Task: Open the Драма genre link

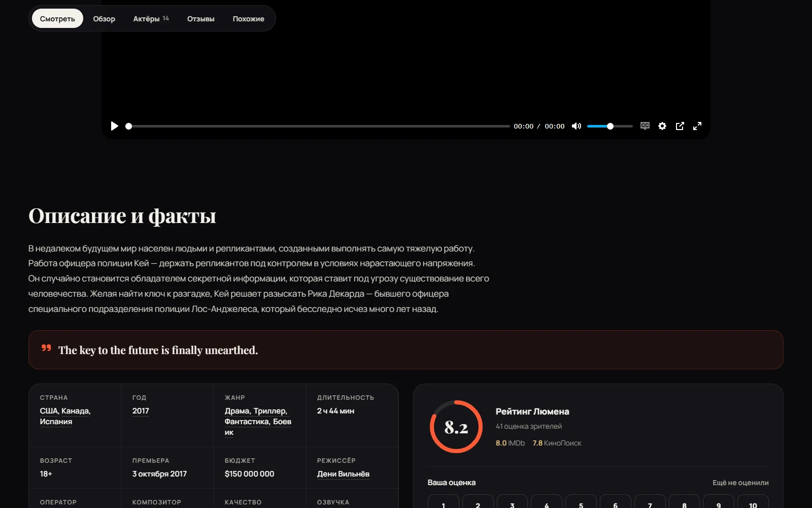Action: pos(238,411)
